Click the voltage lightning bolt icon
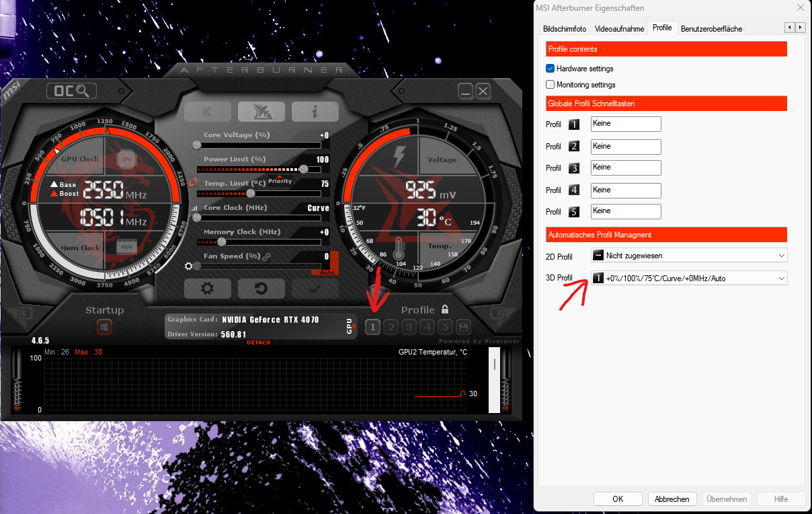The width and height of the screenshot is (812, 514). click(399, 157)
